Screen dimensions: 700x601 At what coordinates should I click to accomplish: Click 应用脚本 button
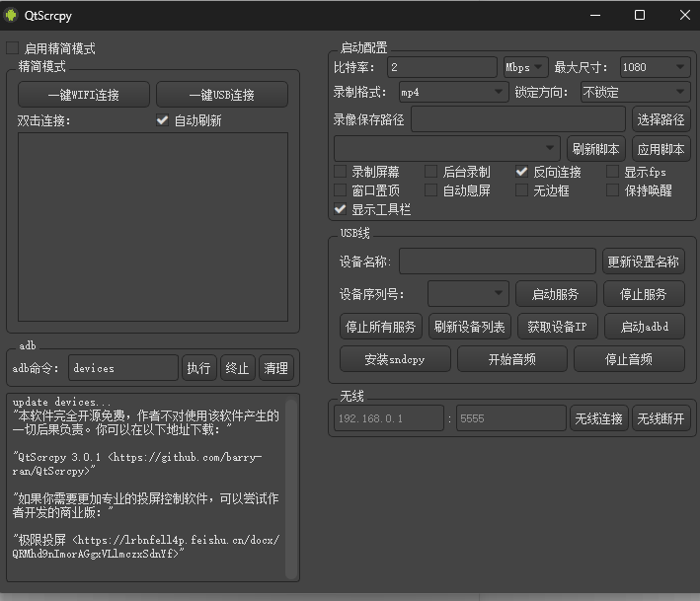coord(661,149)
